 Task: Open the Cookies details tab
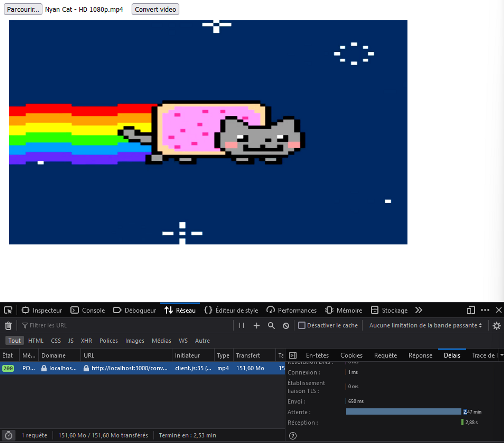coord(351,355)
